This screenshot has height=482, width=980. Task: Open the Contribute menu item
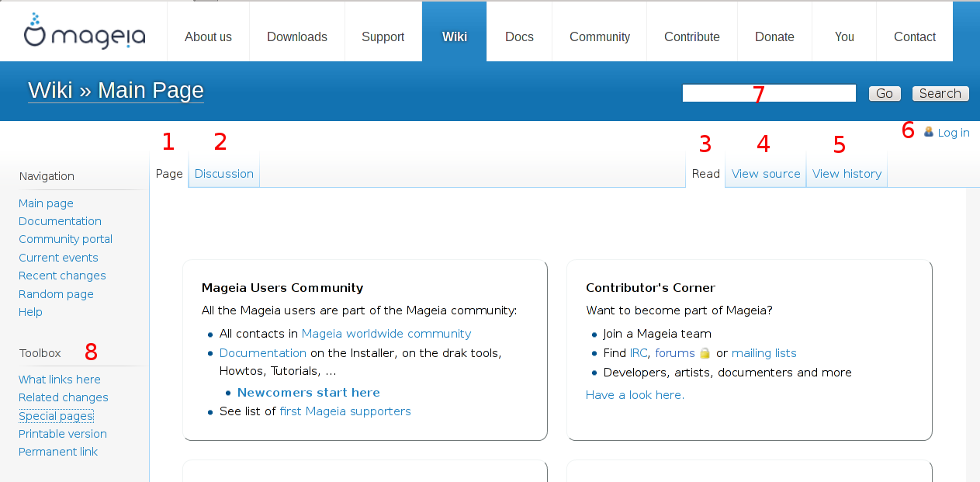tap(692, 36)
